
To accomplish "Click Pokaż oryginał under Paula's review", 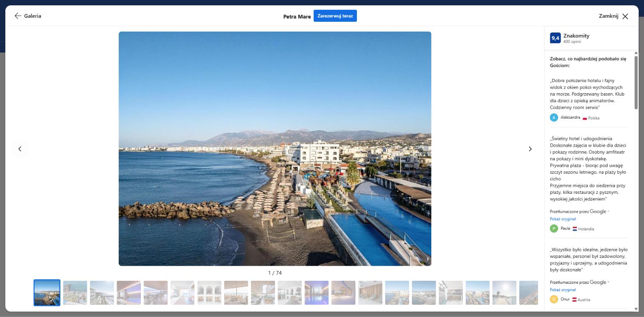I will (x=563, y=219).
